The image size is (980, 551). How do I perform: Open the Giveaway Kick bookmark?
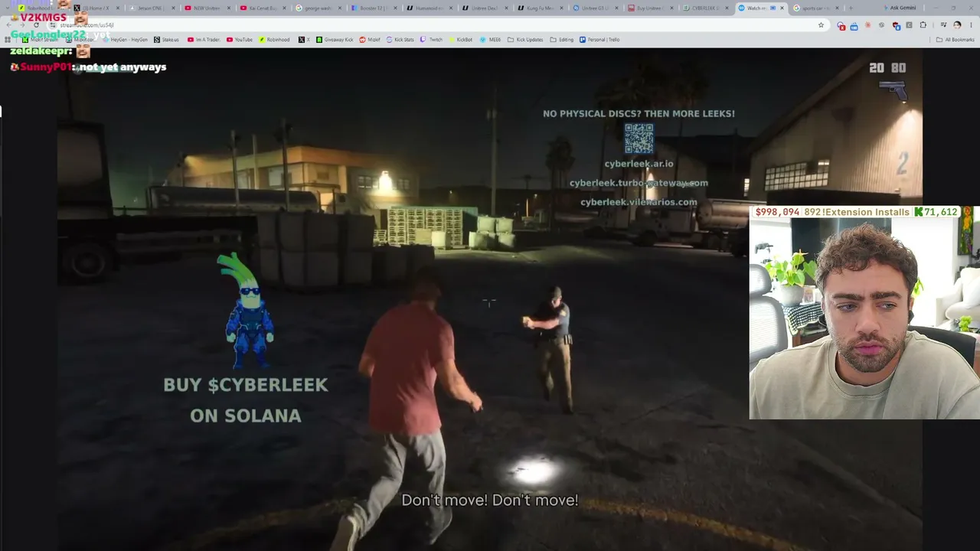pos(335,40)
